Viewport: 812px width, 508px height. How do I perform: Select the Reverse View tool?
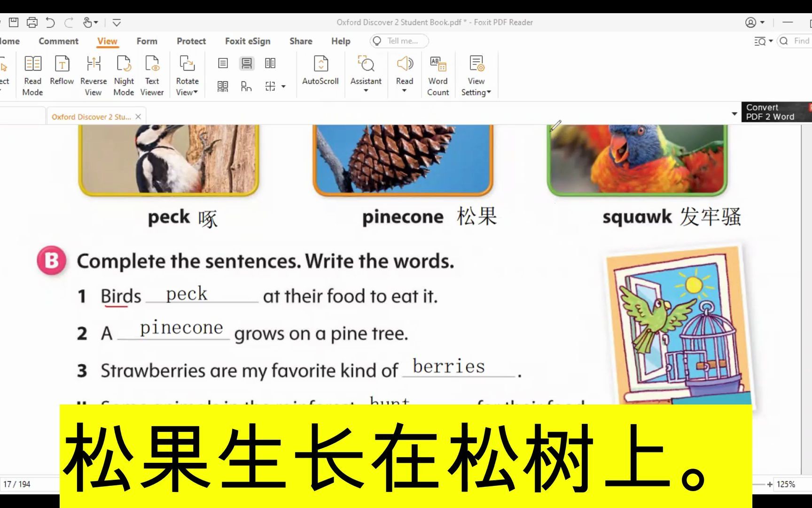93,74
